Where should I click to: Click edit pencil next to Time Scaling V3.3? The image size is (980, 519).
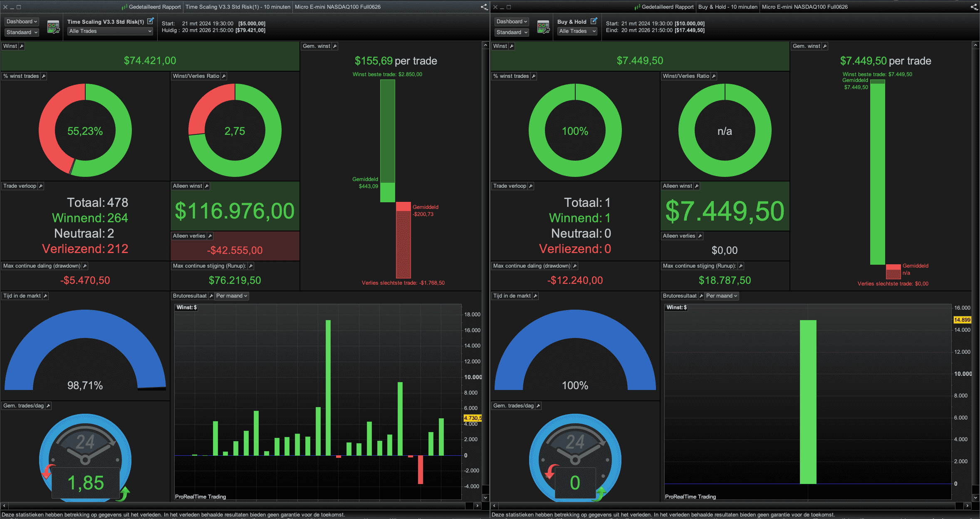(151, 21)
